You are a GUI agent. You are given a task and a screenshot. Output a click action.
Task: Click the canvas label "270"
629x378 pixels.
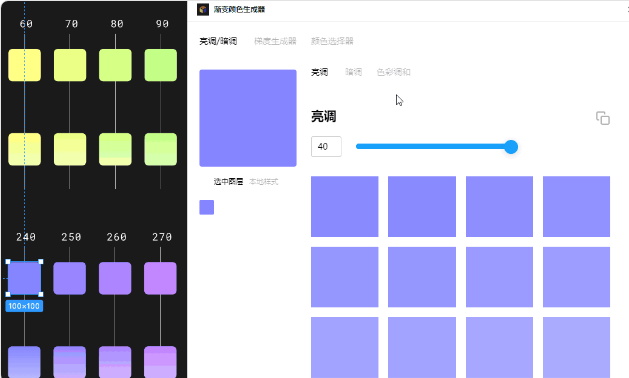(162, 237)
